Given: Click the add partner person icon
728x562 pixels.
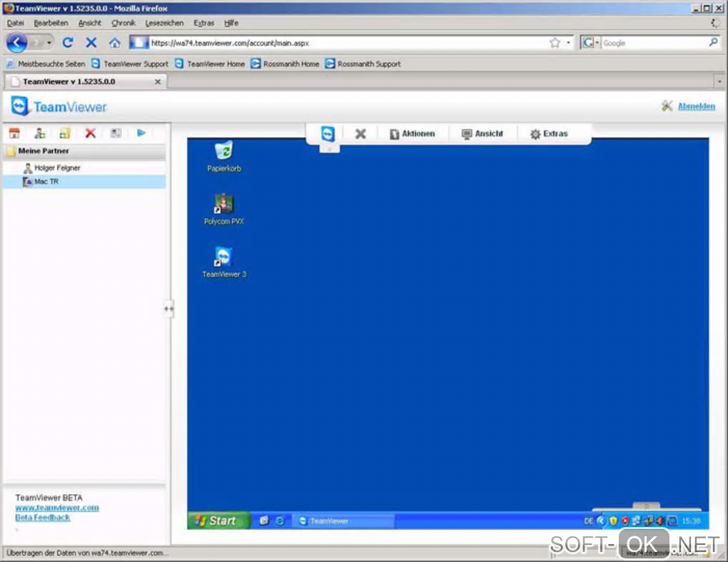Looking at the screenshot, I should coord(40,134).
